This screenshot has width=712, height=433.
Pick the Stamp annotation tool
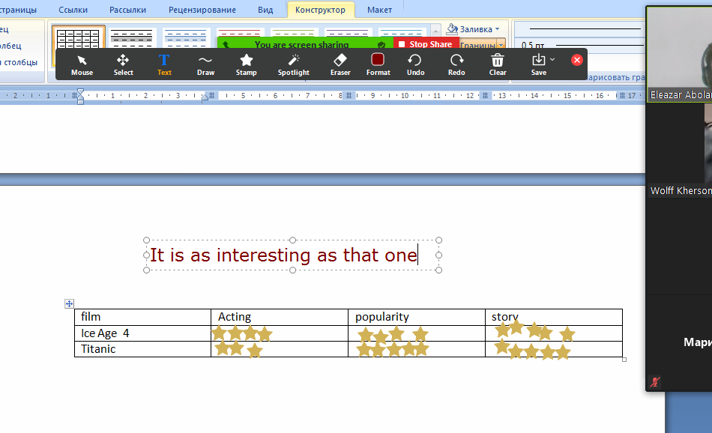(246, 64)
